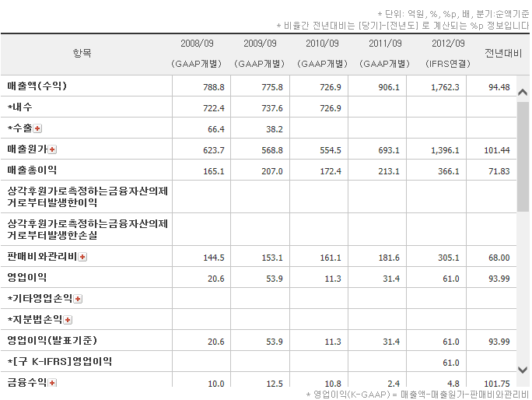This screenshot has width=532, height=400.
Task: Select the *내수 row label
Action: coord(20,107)
